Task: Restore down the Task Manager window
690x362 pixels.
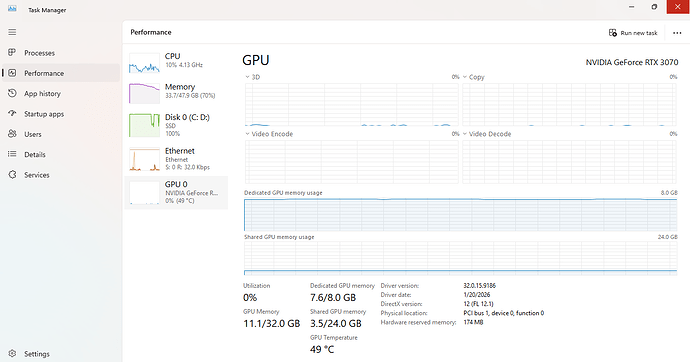Action: (x=654, y=7)
